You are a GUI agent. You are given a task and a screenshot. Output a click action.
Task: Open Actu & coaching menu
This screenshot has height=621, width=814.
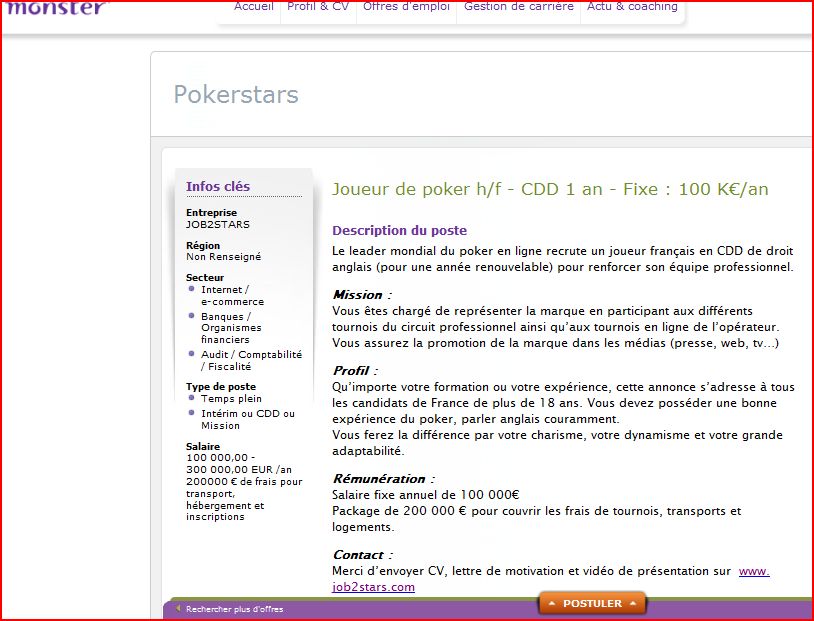[x=632, y=7]
